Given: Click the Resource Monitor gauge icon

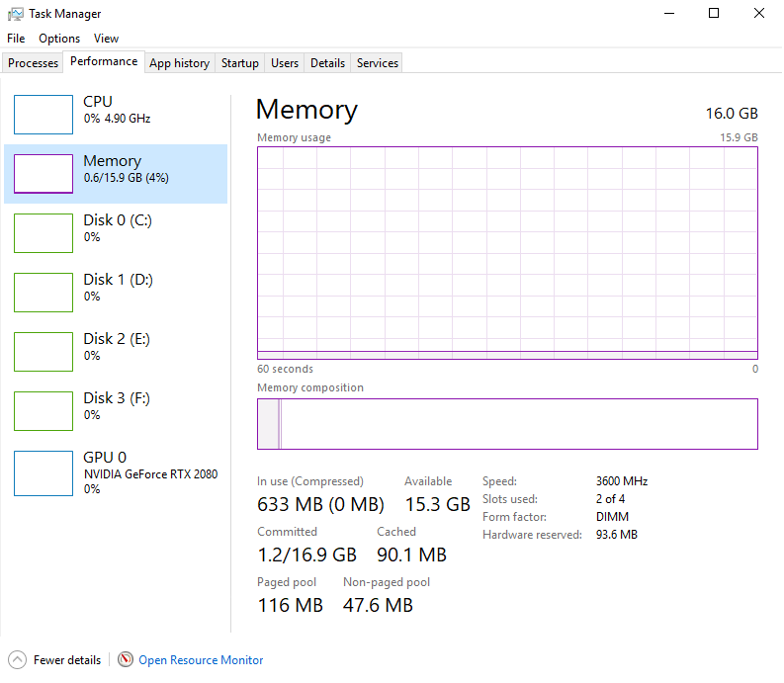Looking at the screenshot, I should coord(126,659).
